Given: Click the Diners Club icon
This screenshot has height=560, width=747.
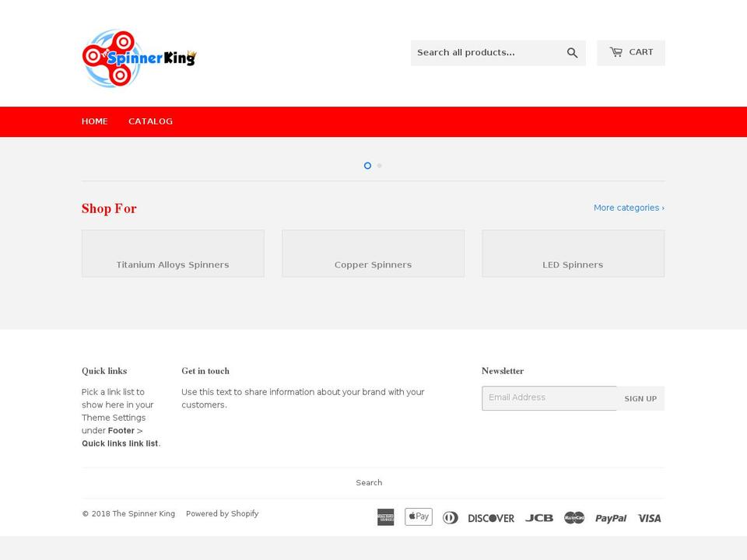Looking at the screenshot, I should click(451, 518).
